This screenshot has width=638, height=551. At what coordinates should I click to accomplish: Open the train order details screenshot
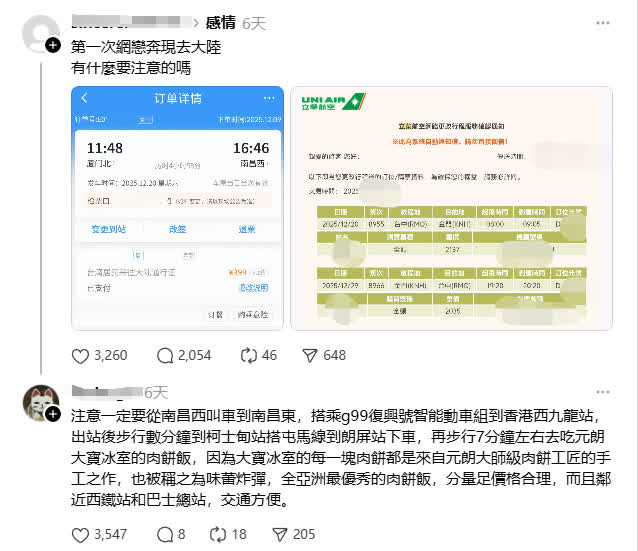177,208
